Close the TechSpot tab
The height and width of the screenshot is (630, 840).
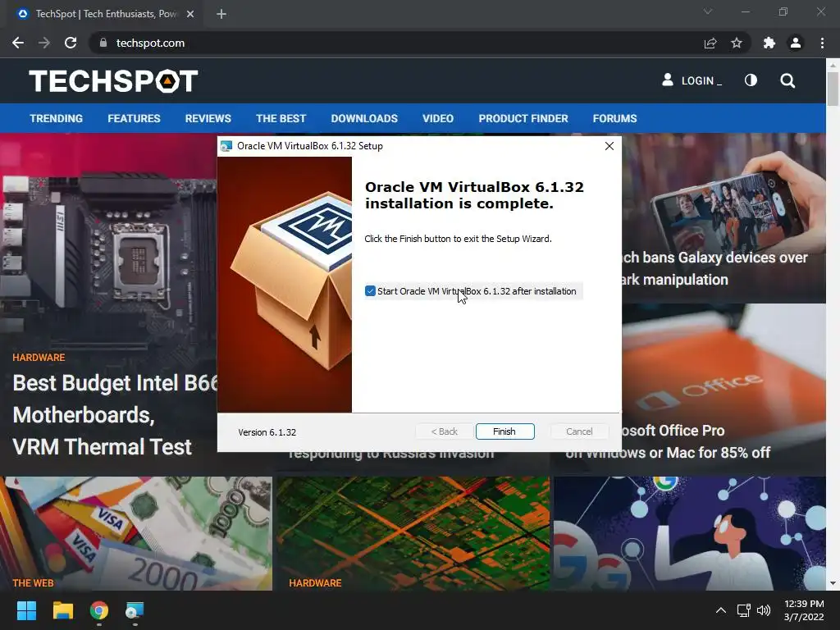pos(190,14)
